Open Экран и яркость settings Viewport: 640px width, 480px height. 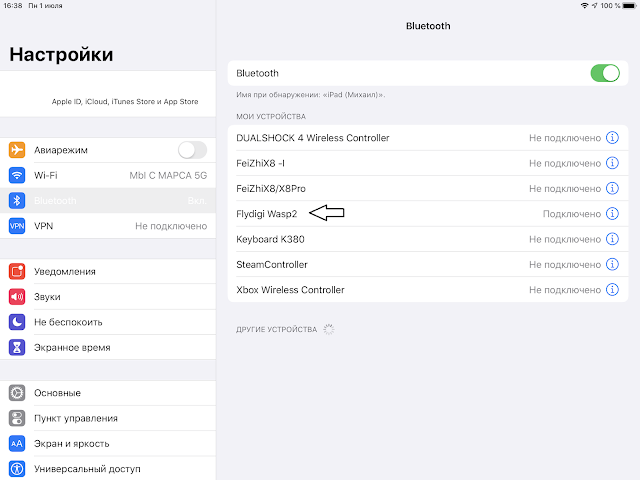(x=108, y=444)
